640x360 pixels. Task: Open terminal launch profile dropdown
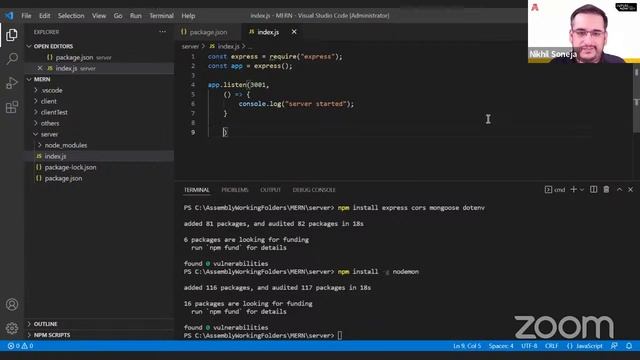(582, 189)
